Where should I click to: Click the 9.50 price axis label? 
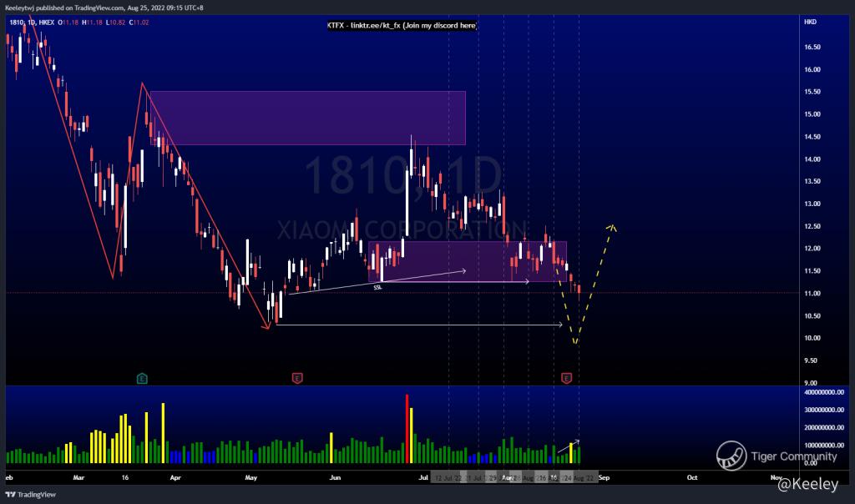(x=811, y=360)
